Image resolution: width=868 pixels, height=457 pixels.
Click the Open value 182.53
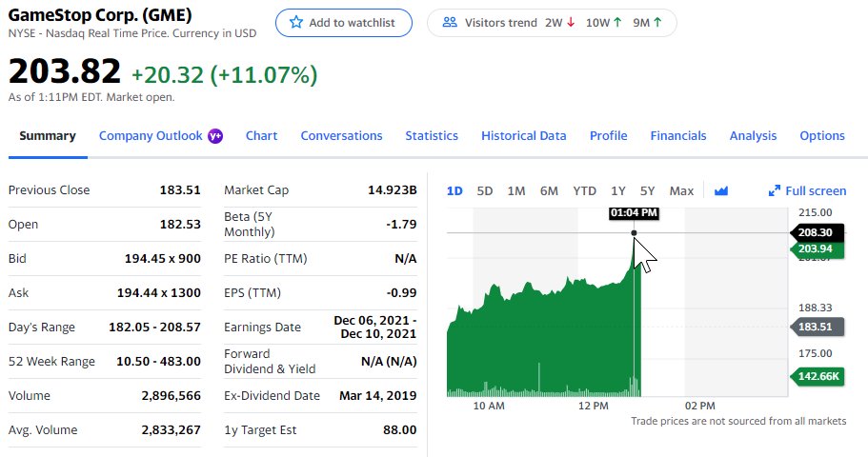pyautogui.click(x=180, y=224)
